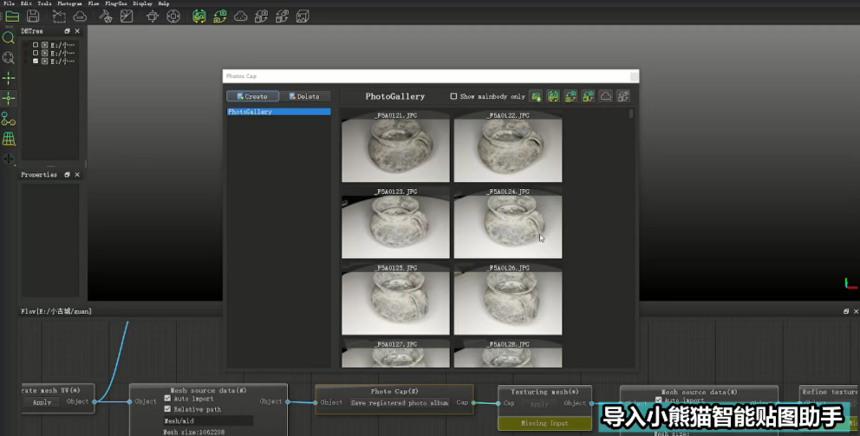Select photo thumbnail _F5A0124.JPG
The image size is (860, 436).
(508, 223)
